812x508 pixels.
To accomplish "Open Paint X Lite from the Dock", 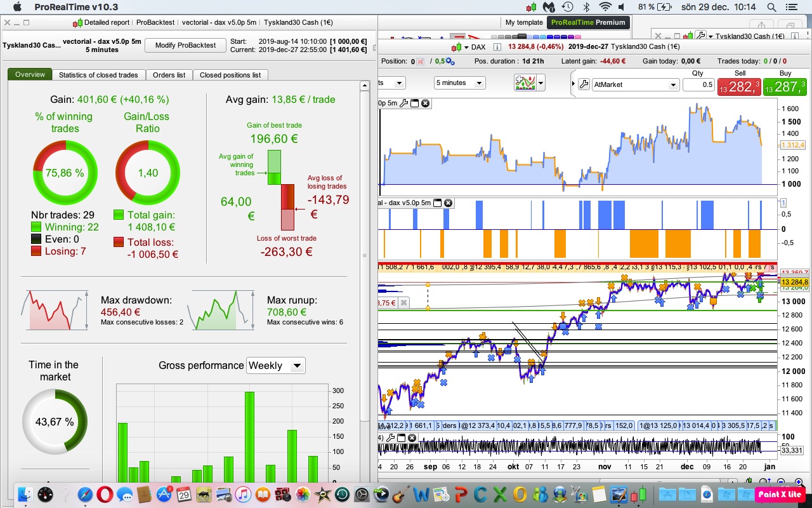I will click(780, 494).
